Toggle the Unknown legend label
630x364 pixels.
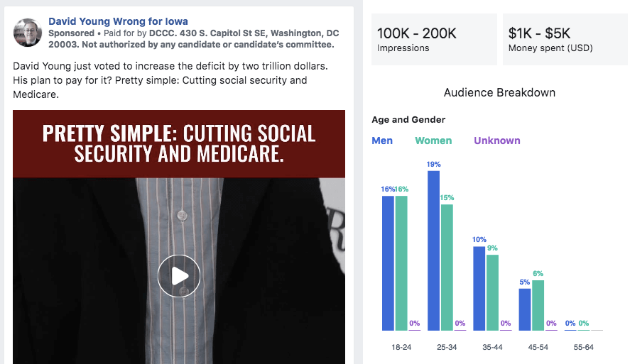tap(497, 140)
